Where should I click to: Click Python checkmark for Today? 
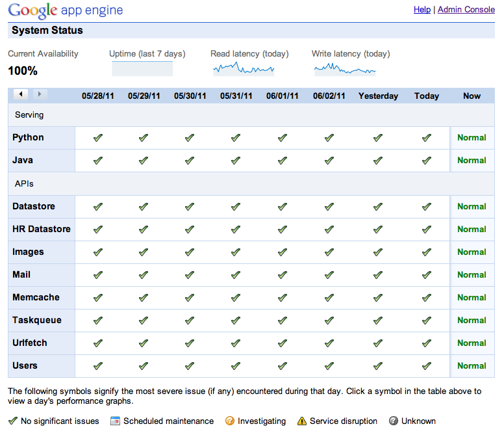[427, 138]
